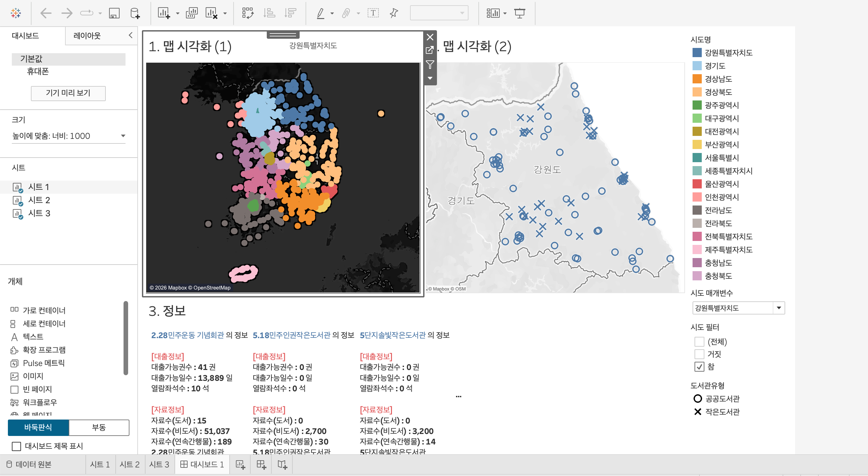Click the 기기 미리 보기 button
868x476 pixels.
(68, 93)
